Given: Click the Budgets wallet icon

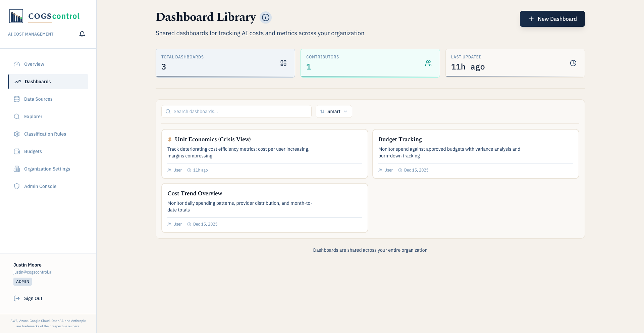Looking at the screenshot, I should 17,151.
